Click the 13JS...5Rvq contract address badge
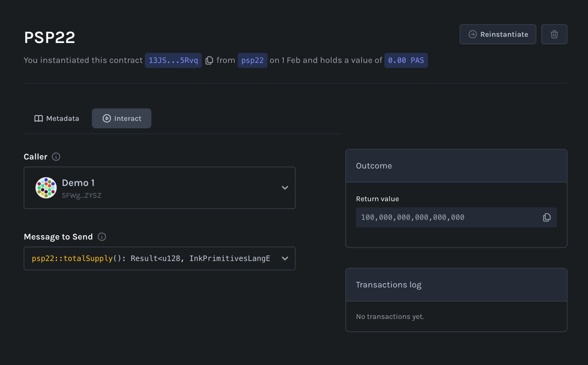 click(173, 60)
